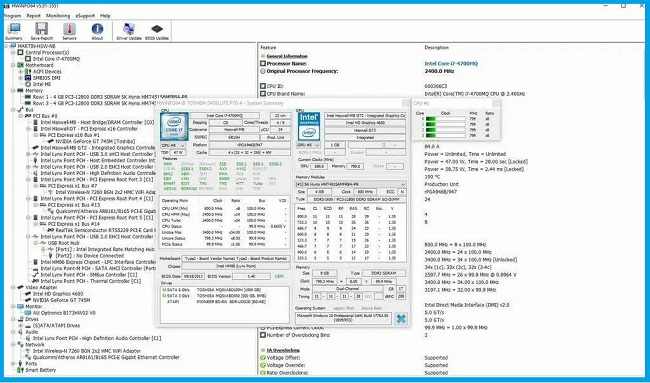Screen dimensions: 650x383
Task: Click the Intel GPU logo badge
Action: coord(309,126)
